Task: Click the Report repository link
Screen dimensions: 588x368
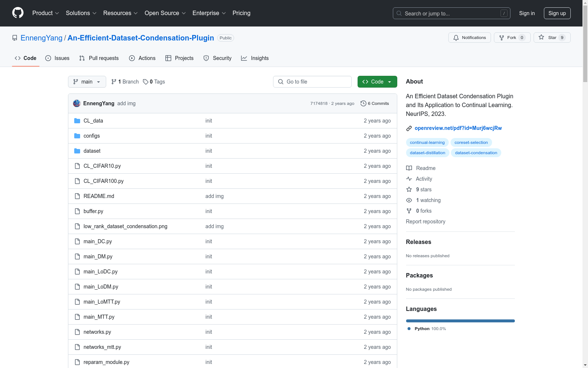Action: pos(426,222)
